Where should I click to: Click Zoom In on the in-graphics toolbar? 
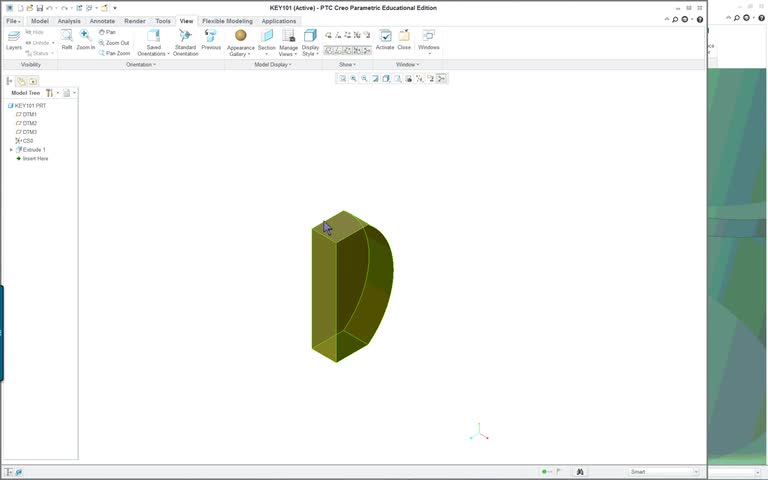(353, 78)
